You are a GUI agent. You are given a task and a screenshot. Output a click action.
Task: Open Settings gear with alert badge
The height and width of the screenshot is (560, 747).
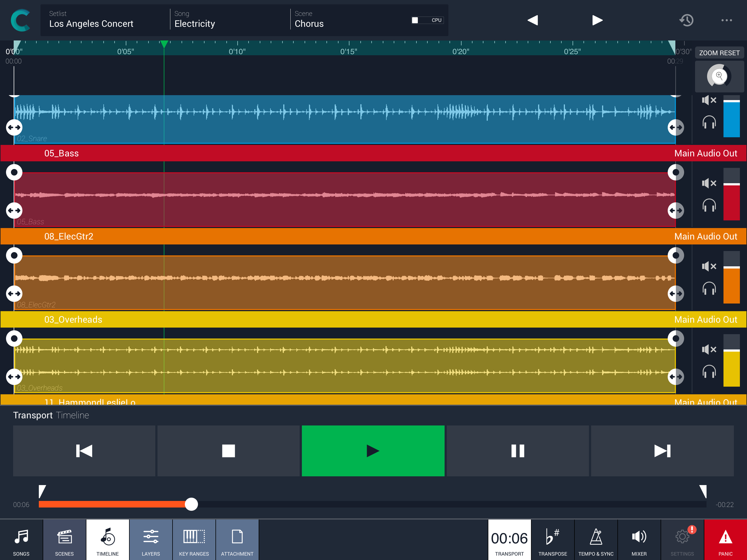coord(682,540)
